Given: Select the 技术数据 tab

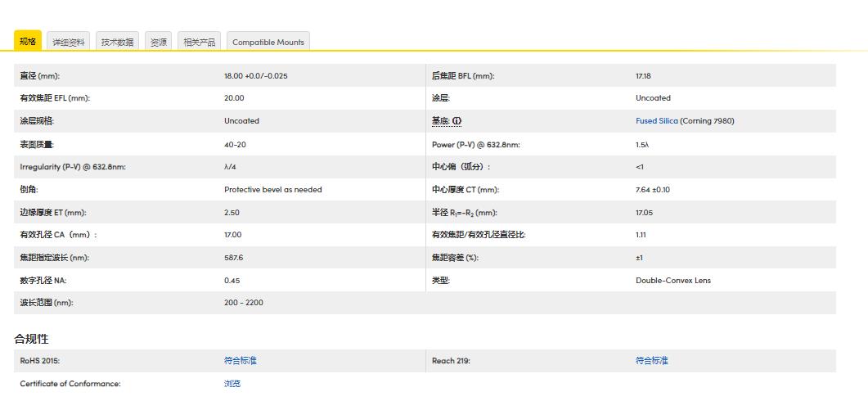Looking at the screenshot, I should tap(118, 42).
